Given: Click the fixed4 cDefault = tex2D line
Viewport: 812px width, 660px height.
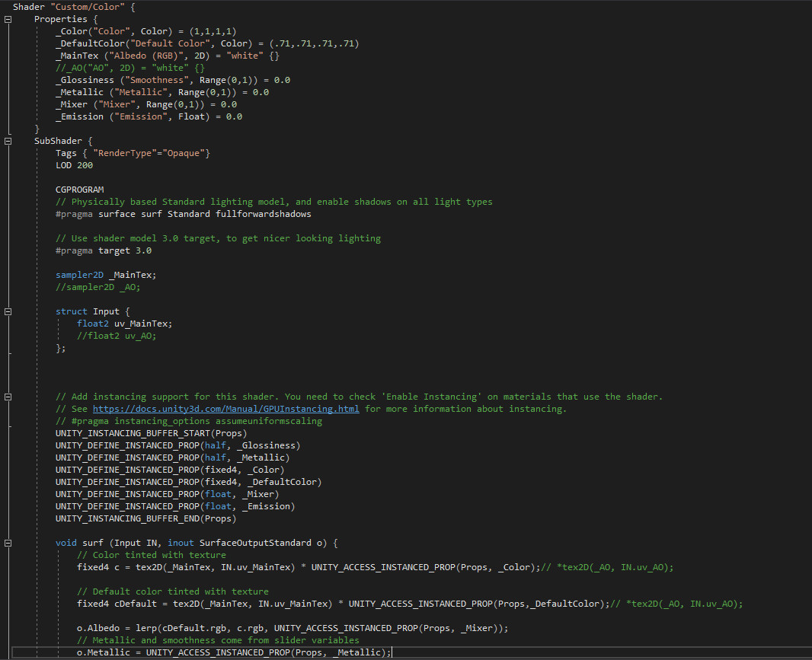Looking at the screenshot, I should pyautogui.click(x=410, y=604).
